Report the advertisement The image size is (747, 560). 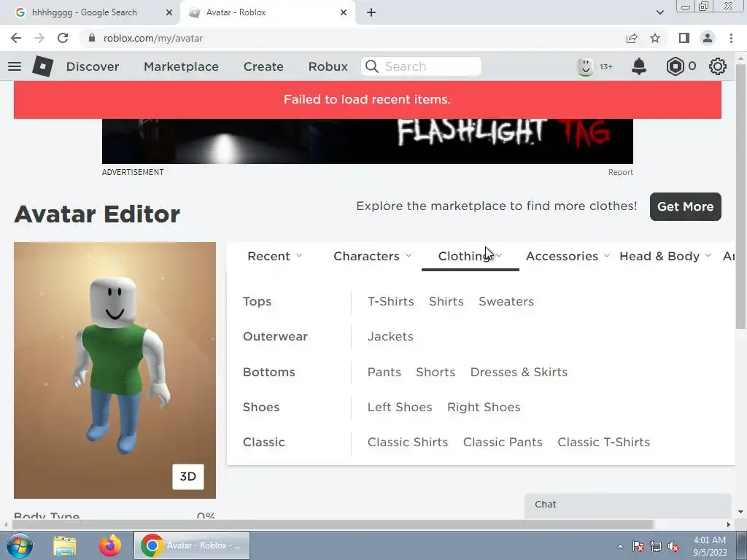(x=620, y=172)
